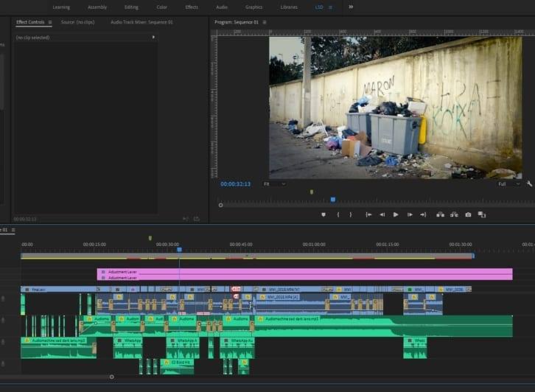The height and width of the screenshot is (392, 535).
Task: Switch to the Libraries workspace
Action: (x=289, y=7)
